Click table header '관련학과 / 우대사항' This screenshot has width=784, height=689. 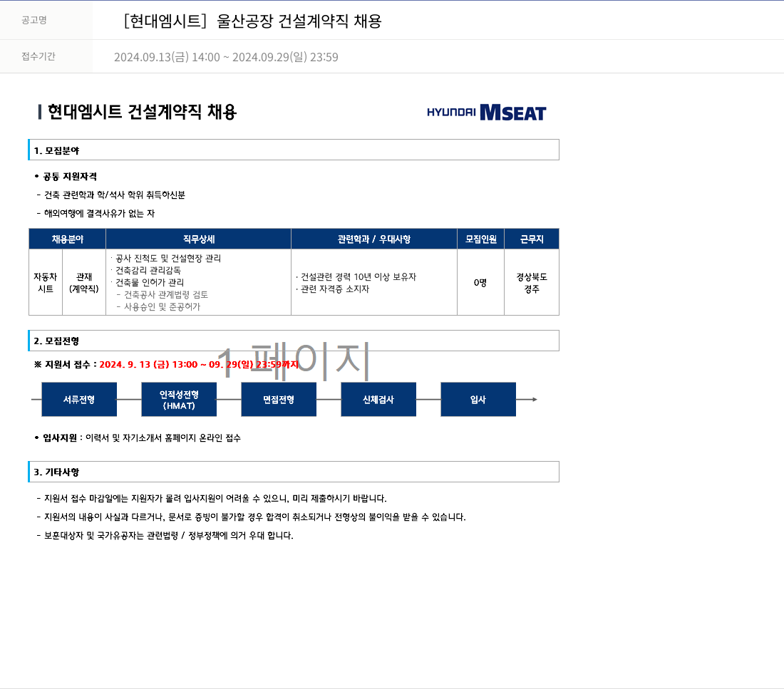(x=374, y=239)
